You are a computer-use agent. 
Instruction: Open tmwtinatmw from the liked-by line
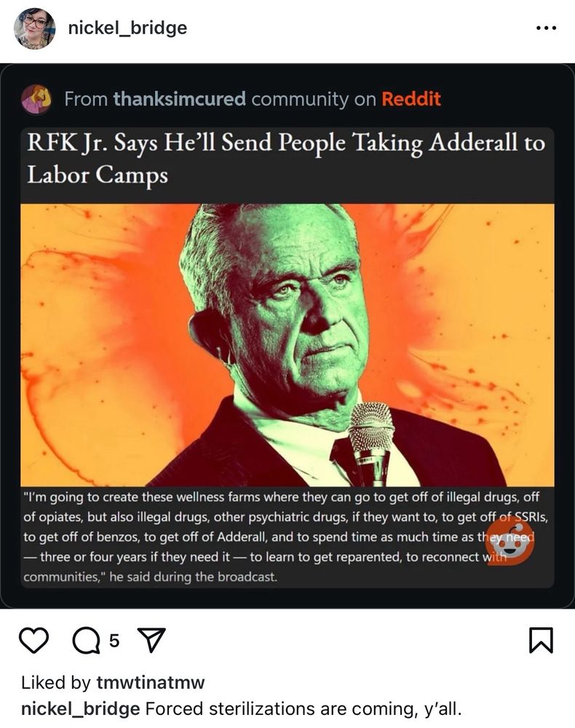[151, 683]
